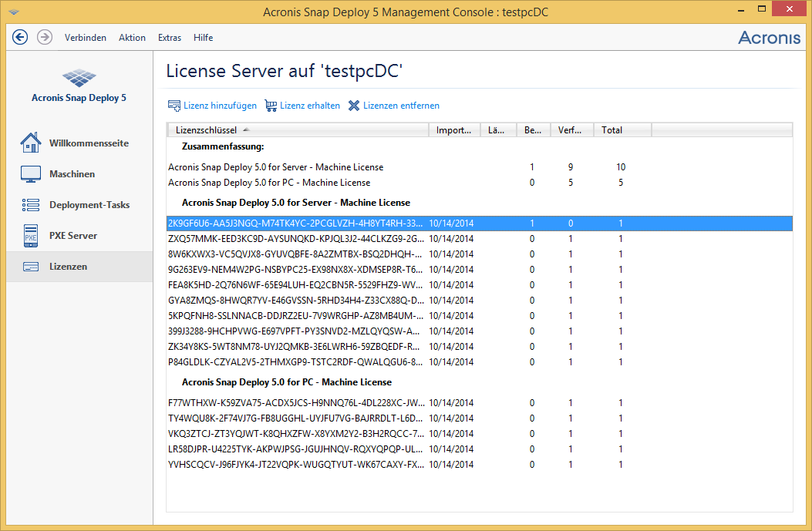
Task: Click the Zusammenfassung: label
Action: (223, 146)
